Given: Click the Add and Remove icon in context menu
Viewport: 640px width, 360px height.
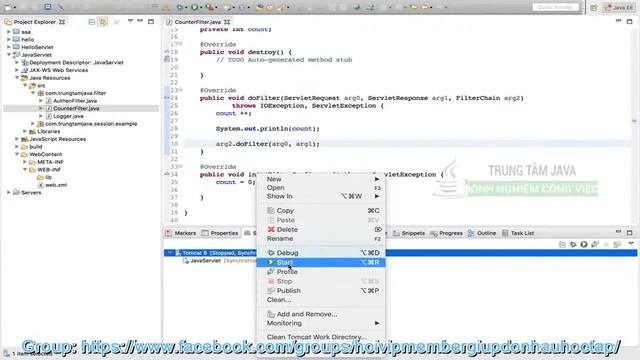Looking at the screenshot, I should click(271, 314).
